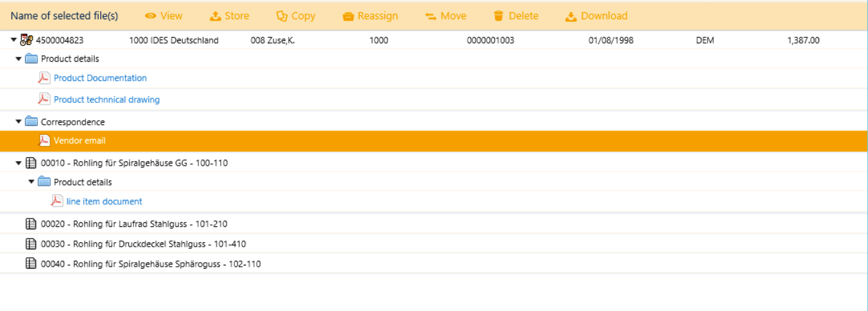Collapse the Correspondence folder
The width and height of the screenshot is (868, 311).
point(19,121)
